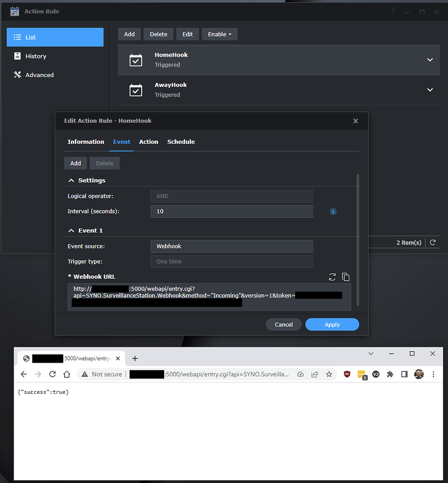This screenshot has height=483, width=448.
Task: Open Action Rule help via the question mark
Action: (393, 12)
